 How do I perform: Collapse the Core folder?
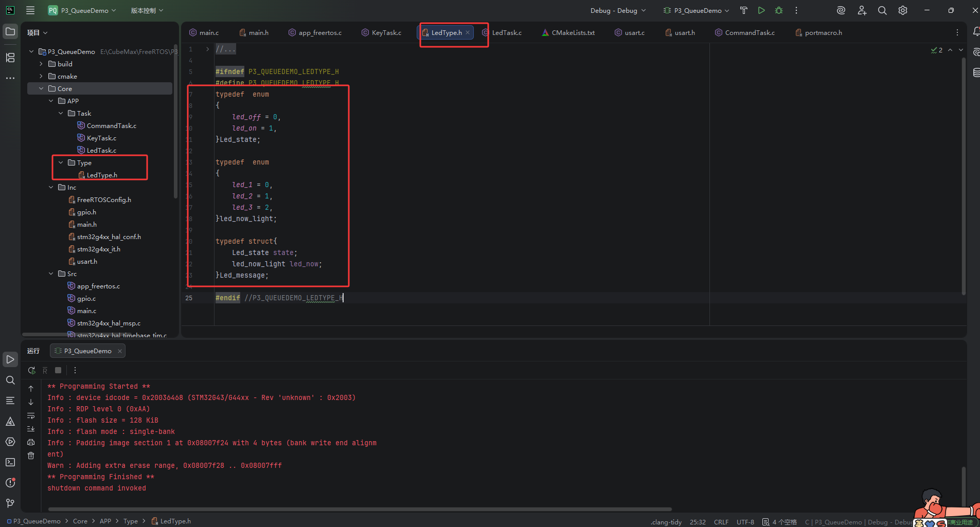tap(41, 88)
